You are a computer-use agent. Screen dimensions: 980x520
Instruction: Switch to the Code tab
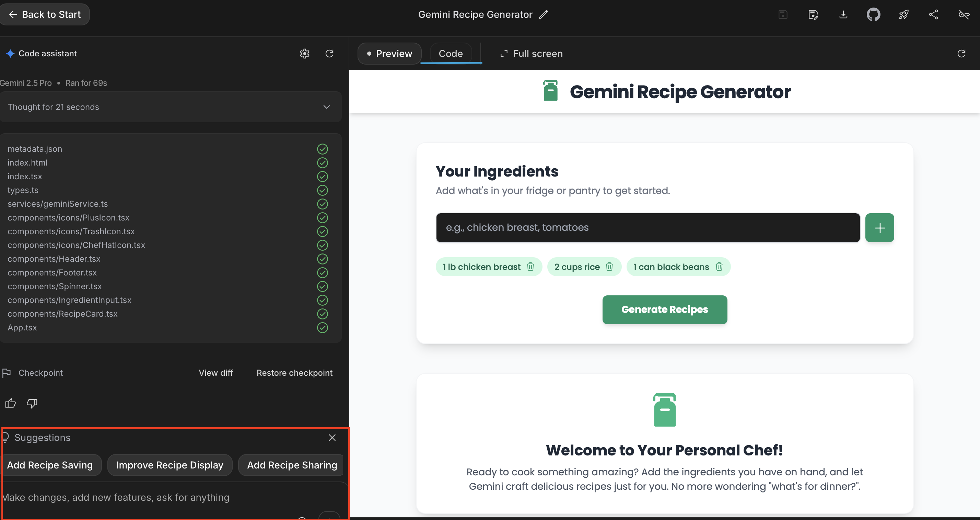tap(451, 53)
